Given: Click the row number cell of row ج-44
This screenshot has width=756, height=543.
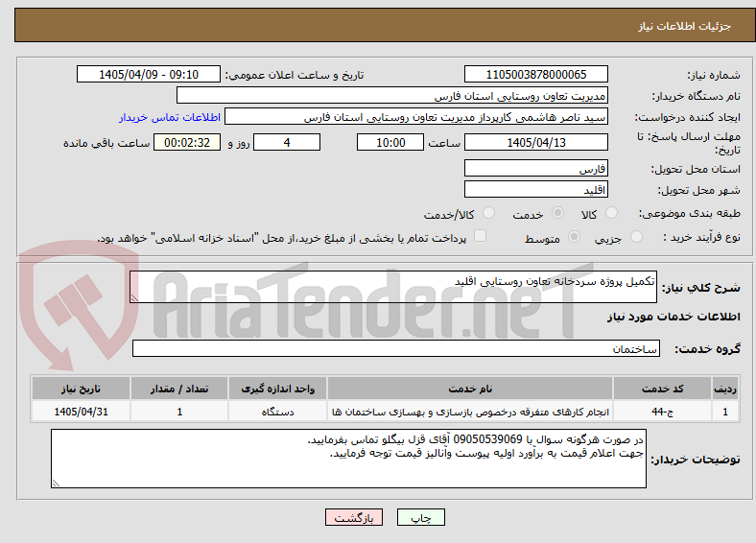Looking at the screenshot, I should pyautogui.click(x=725, y=412).
